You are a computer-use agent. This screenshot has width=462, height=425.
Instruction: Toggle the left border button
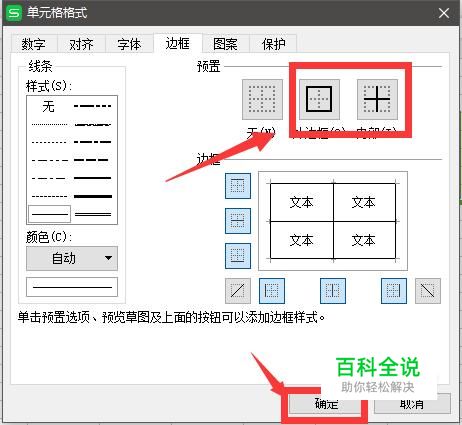pyautogui.click(x=272, y=291)
